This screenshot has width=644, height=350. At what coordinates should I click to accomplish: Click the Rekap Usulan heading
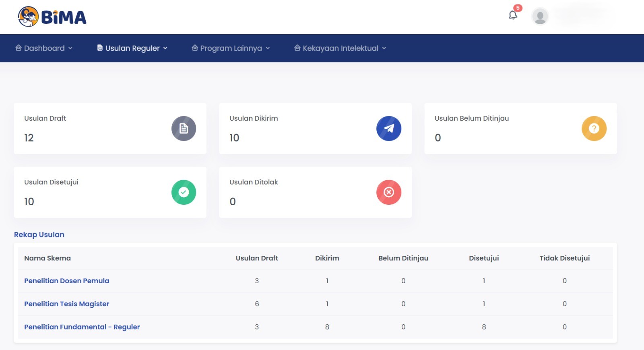[39, 235]
